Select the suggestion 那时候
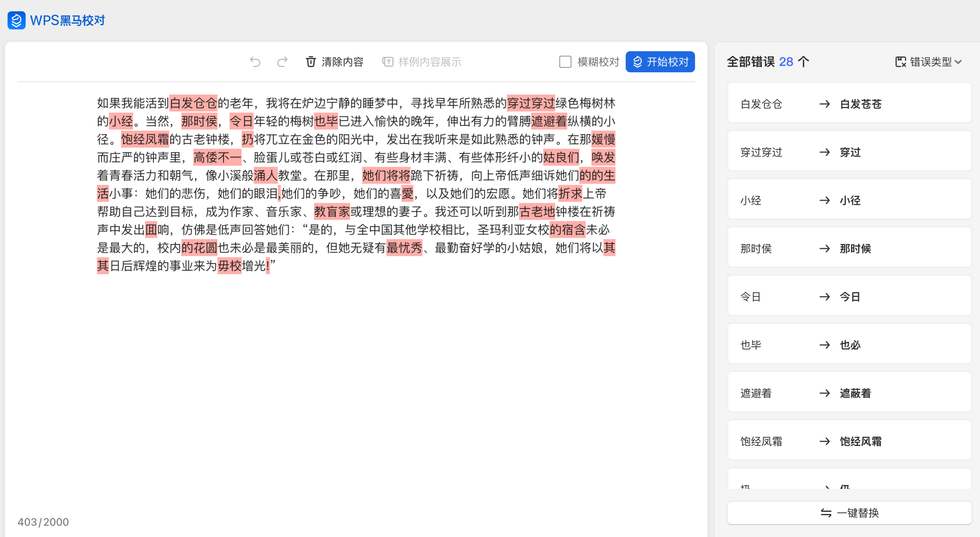 point(855,249)
